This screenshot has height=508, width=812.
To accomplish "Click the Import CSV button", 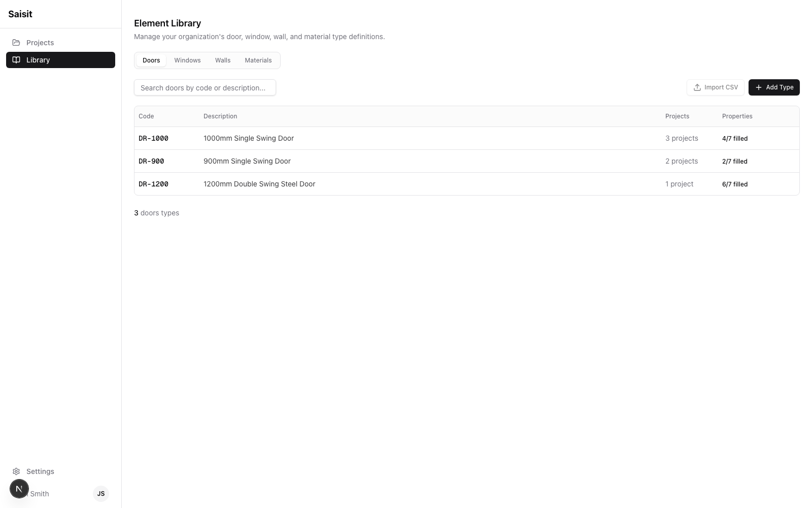I will 716,87.
